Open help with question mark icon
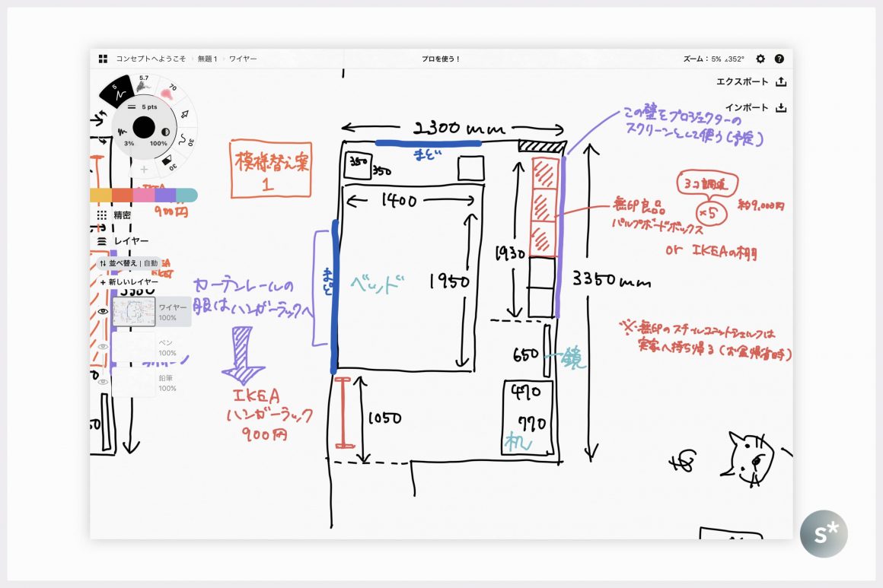Screen dimensions: 883x588 point(779,59)
